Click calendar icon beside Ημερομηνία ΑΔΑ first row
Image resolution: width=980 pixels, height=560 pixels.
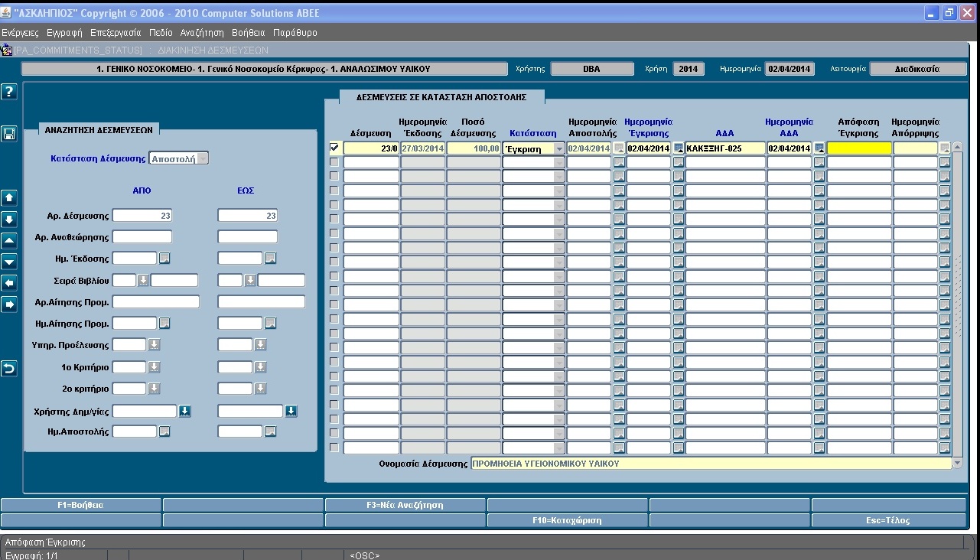[819, 148]
